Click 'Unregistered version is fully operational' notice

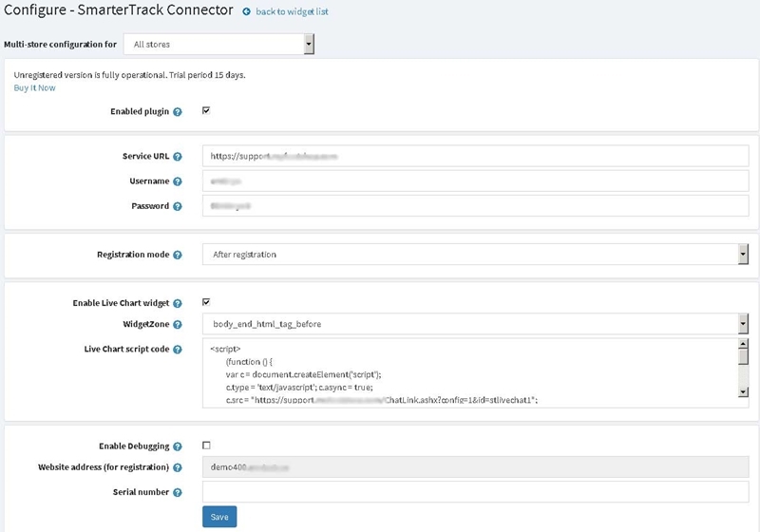pyautogui.click(x=129, y=75)
